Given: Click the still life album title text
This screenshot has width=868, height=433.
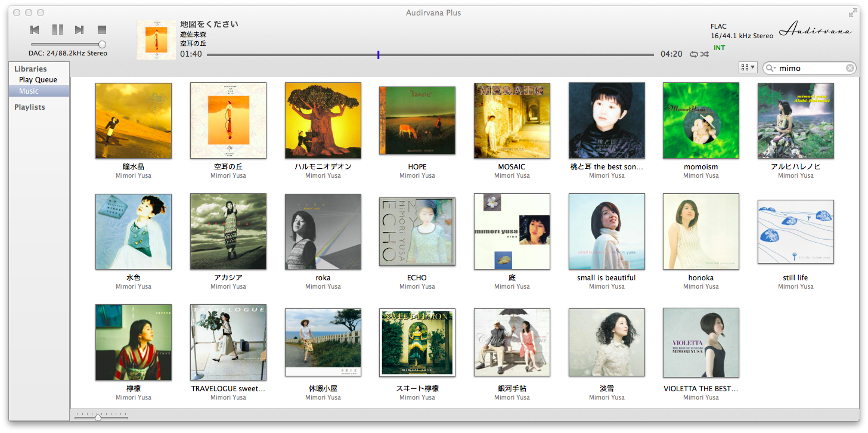Looking at the screenshot, I should coord(796,278).
